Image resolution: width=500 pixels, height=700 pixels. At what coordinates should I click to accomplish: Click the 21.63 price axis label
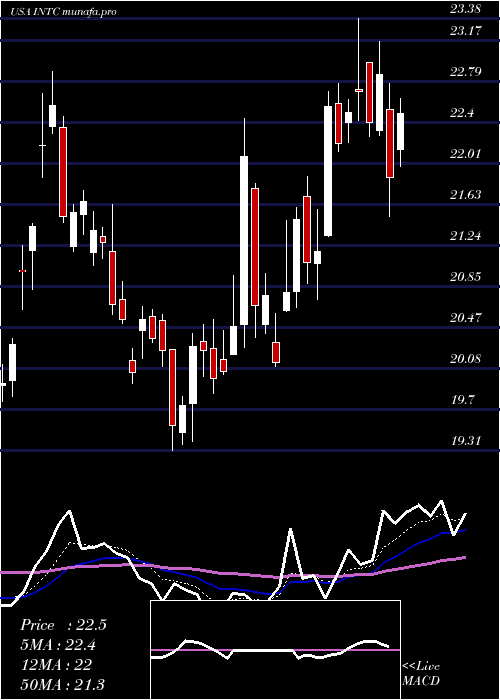click(465, 195)
